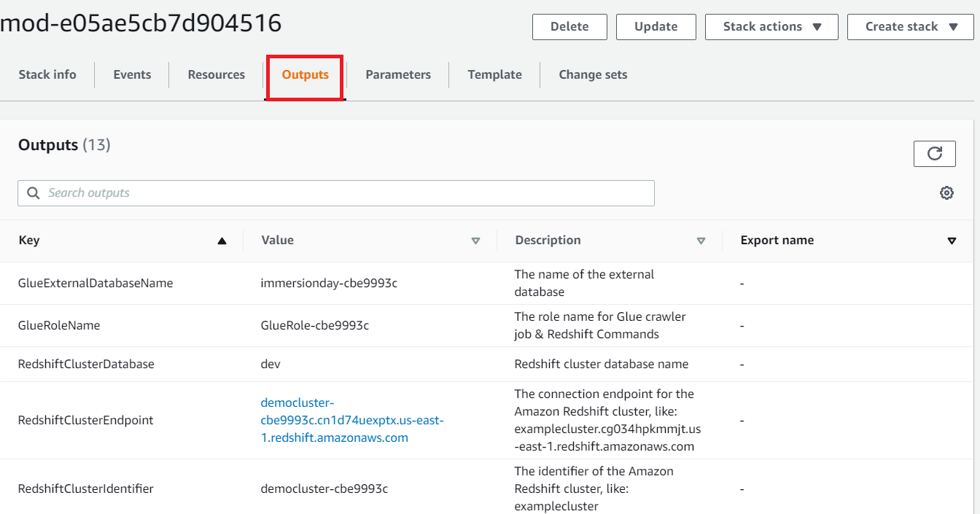
Task: Go to the Resources tab
Action: [216, 74]
